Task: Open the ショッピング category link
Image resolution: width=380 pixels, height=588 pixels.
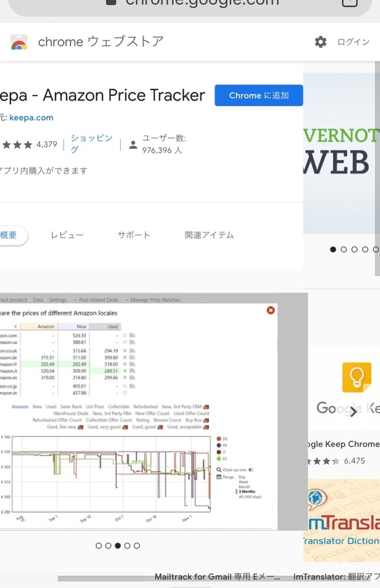Action: pos(92,144)
